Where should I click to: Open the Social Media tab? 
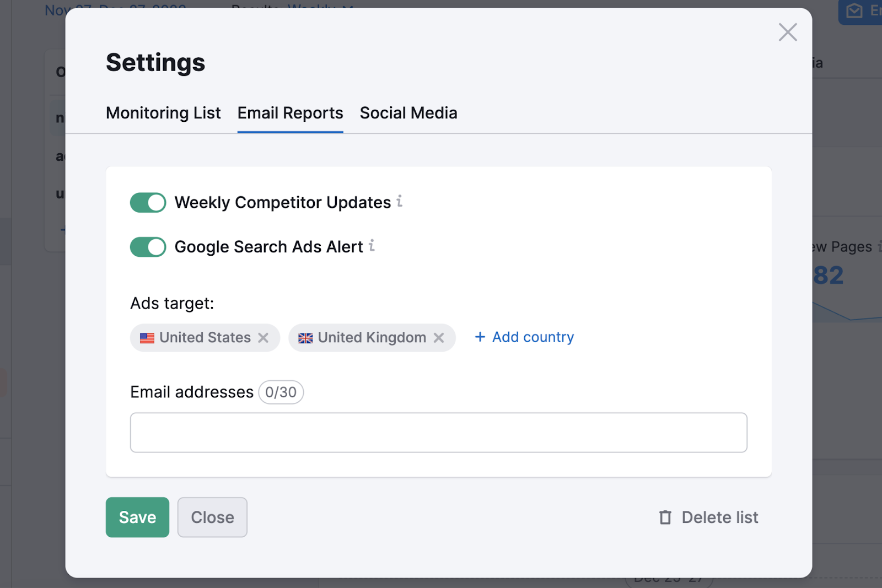point(408,113)
